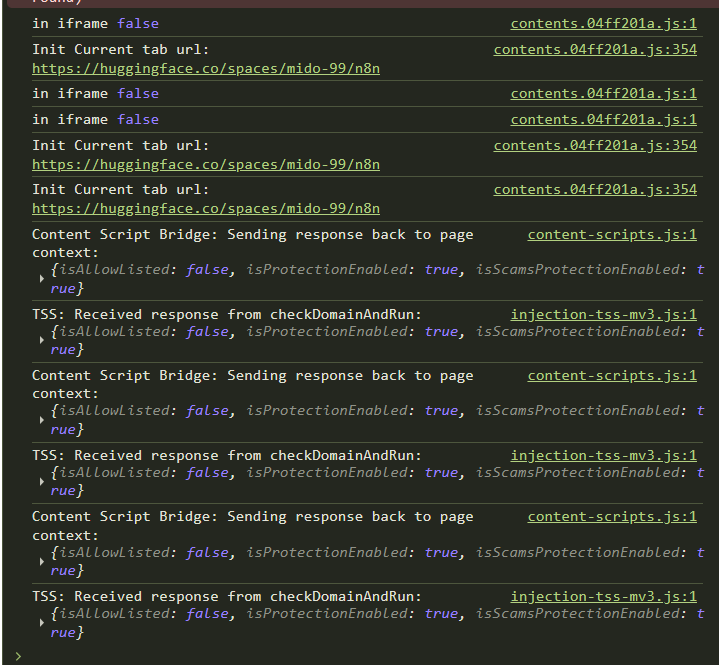The width and height of the screenshot is (719, 665).
Task: Open the last huggingface.co/spaces/mido-99/n8n URL
Action: click(x=205, y=209)
